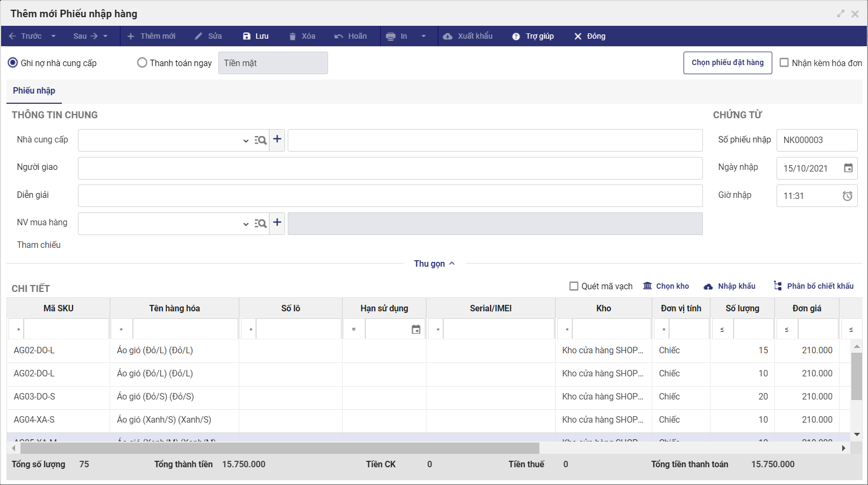868x485 pixels.
Task: Click the Nhập khẩu import link
Action: pos(736,286)
